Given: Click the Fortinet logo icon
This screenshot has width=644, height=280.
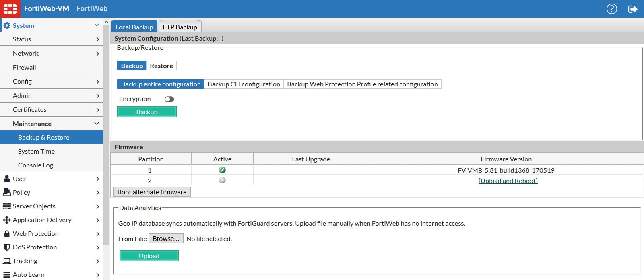Looking at the screenshot, I should (x=10, y=8).
